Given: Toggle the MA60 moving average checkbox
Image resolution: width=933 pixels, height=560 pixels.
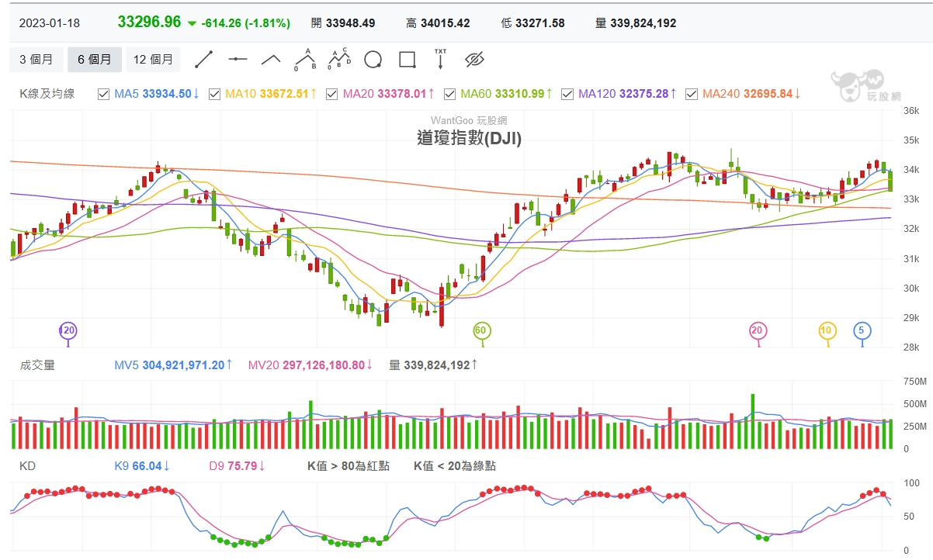Looking at the screenshot, I should tap(449, 94).
